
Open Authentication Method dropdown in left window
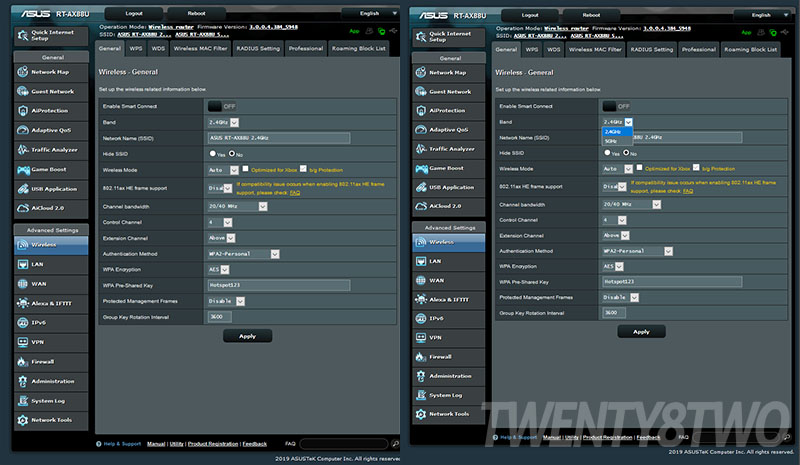pos(243,254)
